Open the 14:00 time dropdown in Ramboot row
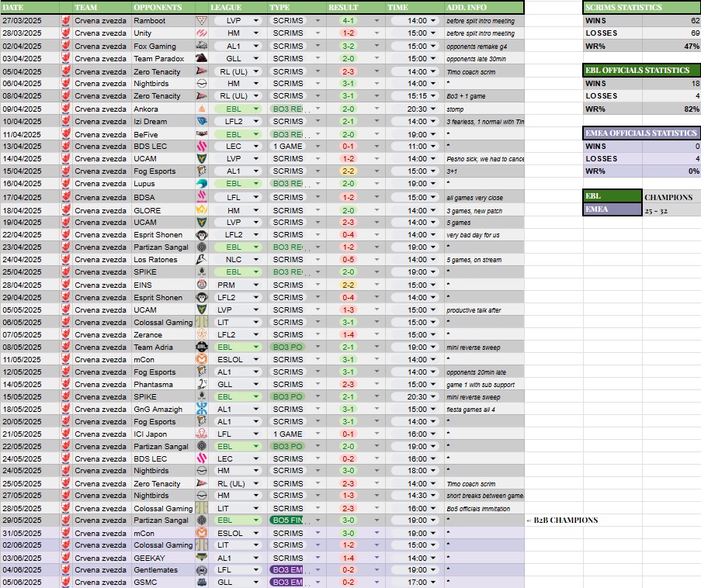The height and width of the screenshot is (588, 701). [432, 20]
